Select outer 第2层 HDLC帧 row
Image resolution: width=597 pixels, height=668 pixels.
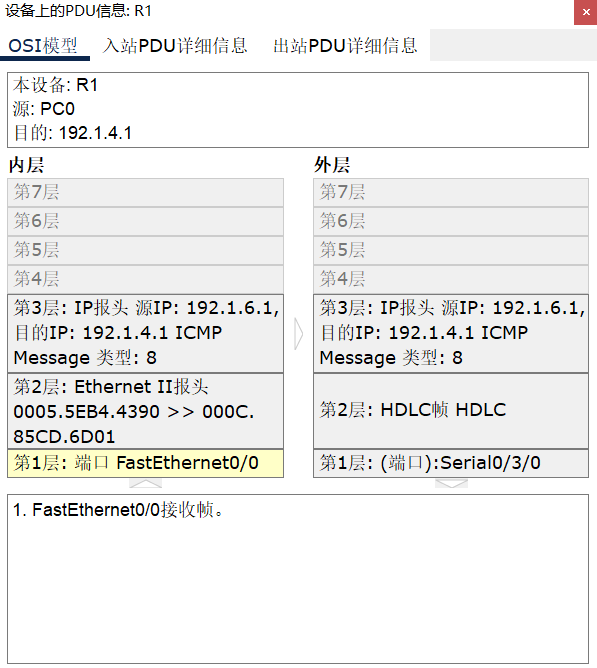click(451, 411)
